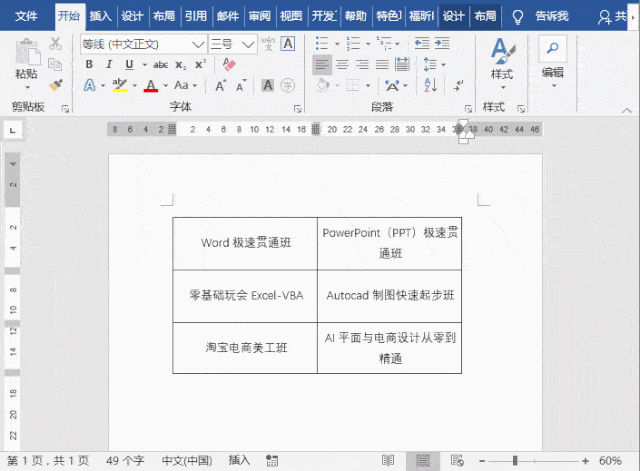Click the Clear Formatting eraser icon
This screenshot has height=471, width=640.
[229, 64]
